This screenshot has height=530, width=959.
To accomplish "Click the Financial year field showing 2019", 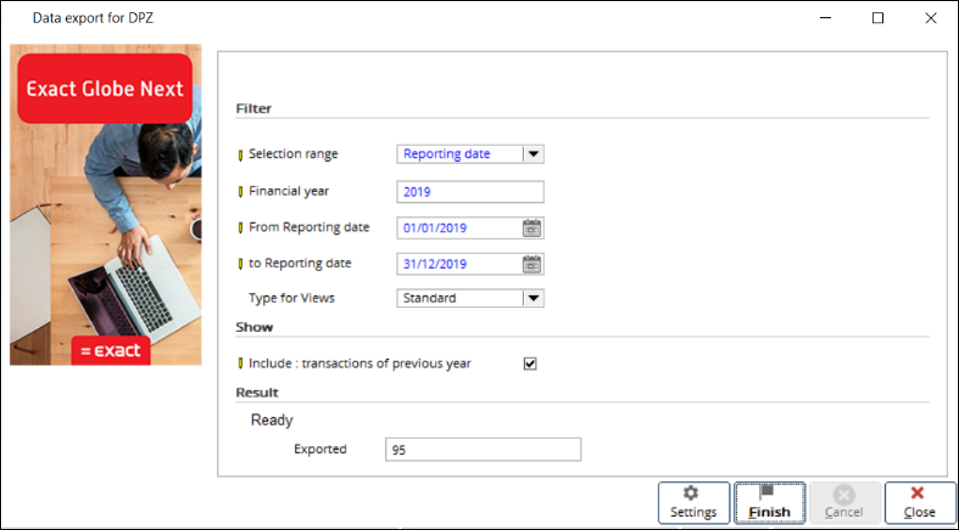I will (470, 192).
